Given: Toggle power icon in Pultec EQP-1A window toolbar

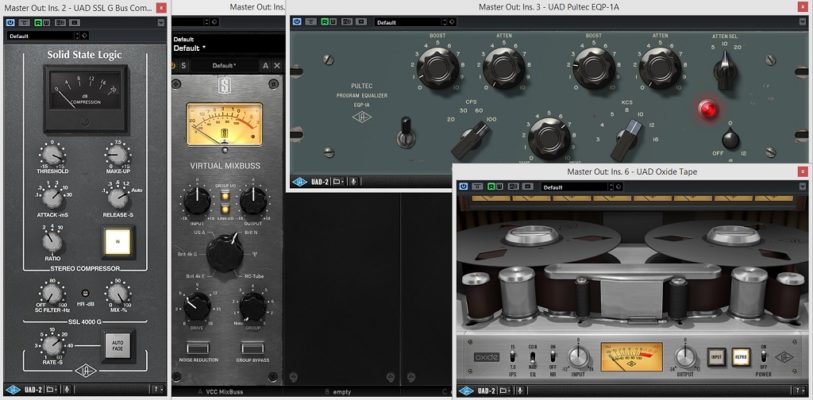Looking at the screenshot, I should pos(297,22).
